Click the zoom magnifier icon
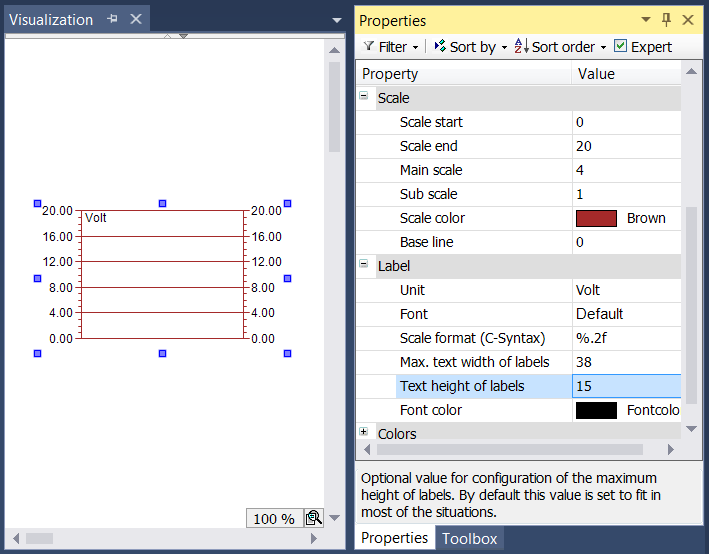 [x=313, y=518]
